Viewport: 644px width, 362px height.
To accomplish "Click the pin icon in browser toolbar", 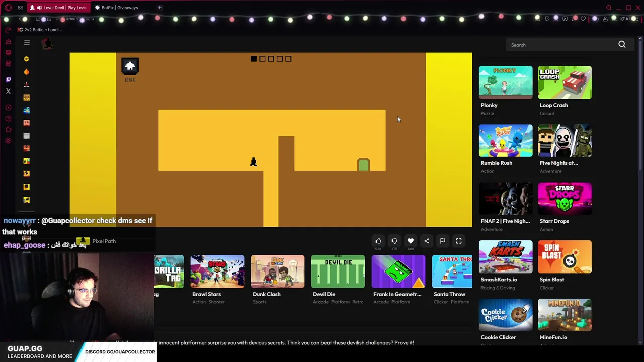I will click(x=547, y=19).
